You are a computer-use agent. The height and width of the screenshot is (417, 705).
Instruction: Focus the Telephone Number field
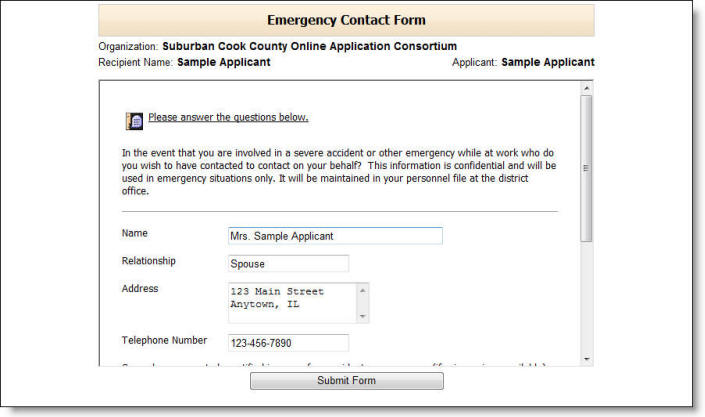(x=288, y=343)
